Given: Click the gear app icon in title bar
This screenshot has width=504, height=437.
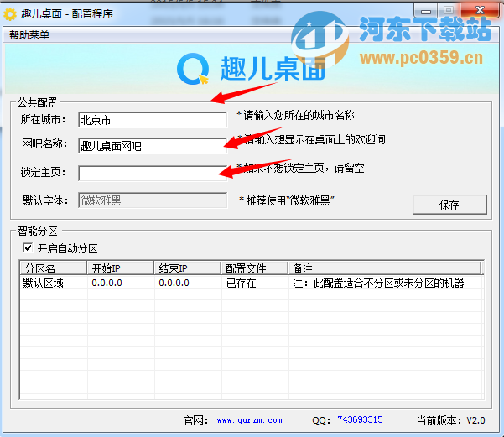Looking at the screenshot, I should click(10, 14).
